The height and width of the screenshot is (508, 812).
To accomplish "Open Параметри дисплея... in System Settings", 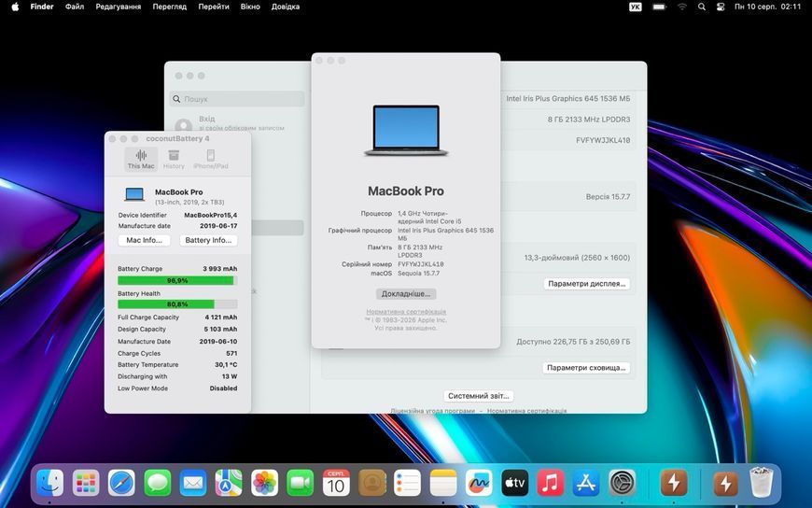I will pyautogui.click(x=587, y=284).
